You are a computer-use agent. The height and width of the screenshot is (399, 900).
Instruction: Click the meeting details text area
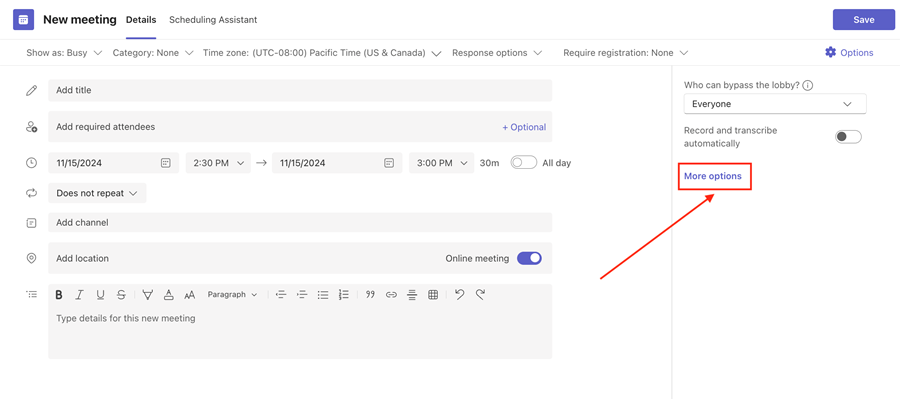coord(300,332)
